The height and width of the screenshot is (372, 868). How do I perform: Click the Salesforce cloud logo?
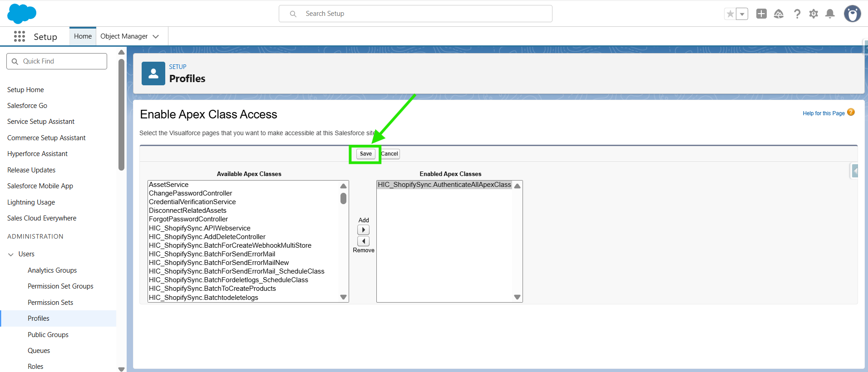[x=22, y=14]
